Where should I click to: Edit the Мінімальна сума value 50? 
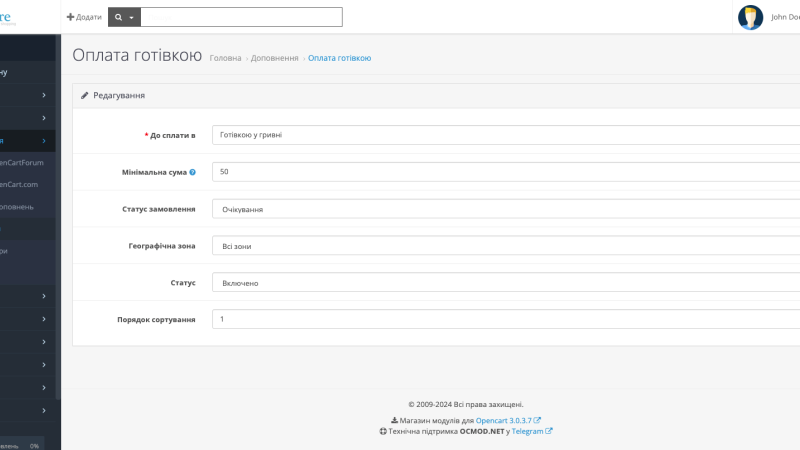point(506,171)
